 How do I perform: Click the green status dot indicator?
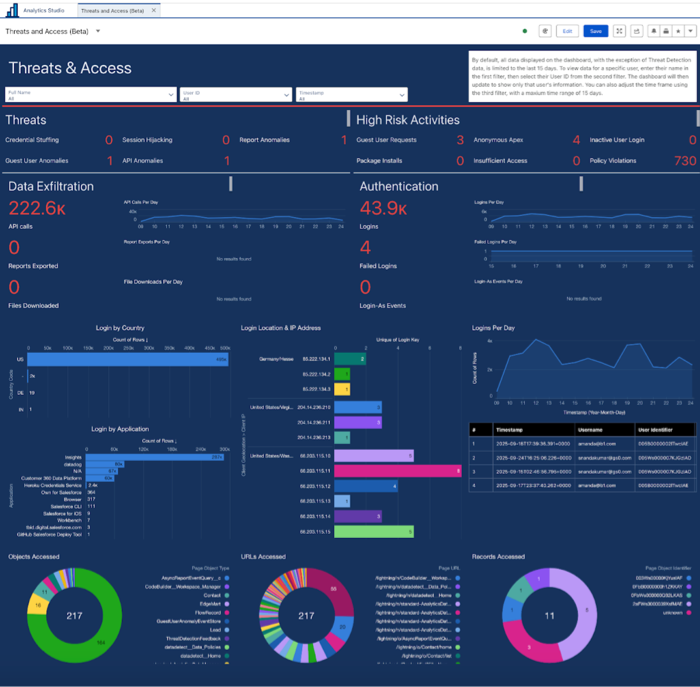point(525,31)
